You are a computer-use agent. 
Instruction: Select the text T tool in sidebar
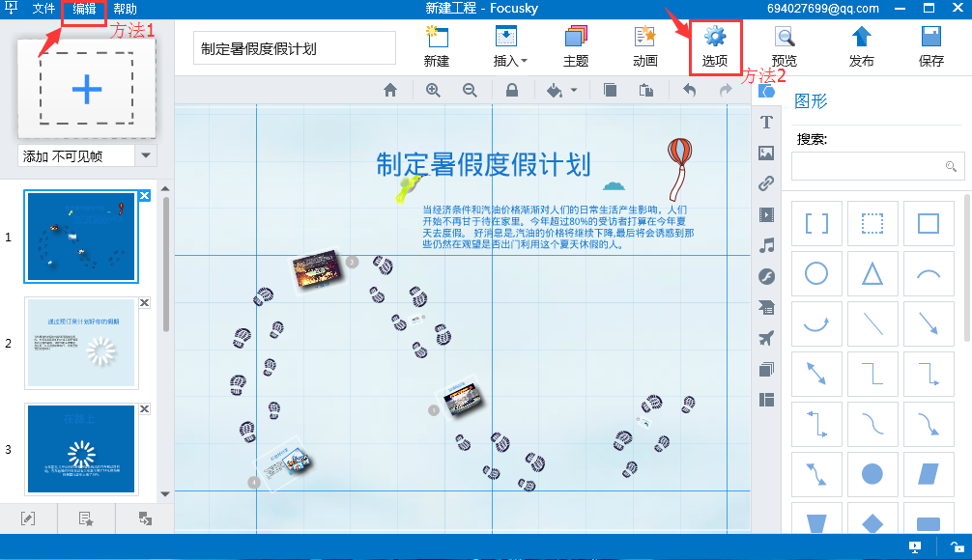click(x=767, y=122)
